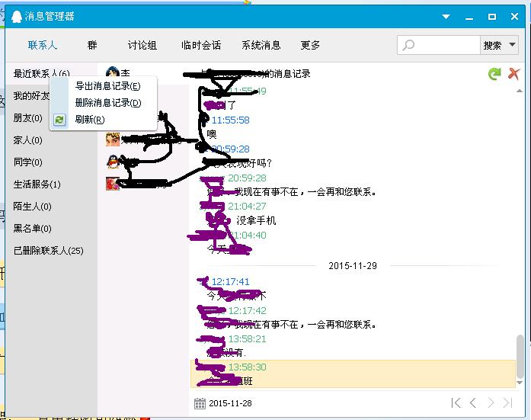Click the 搜索 button
531x420 pixels.
click(492, 45)
